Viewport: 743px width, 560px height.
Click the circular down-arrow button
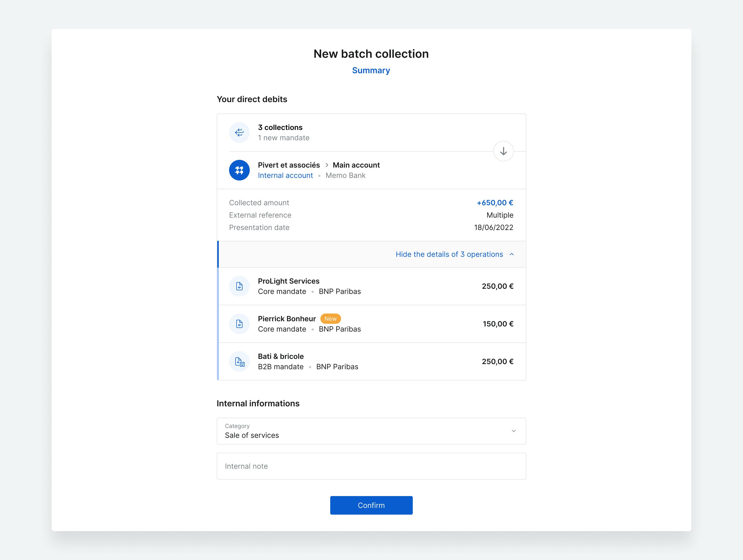point(503,151)
